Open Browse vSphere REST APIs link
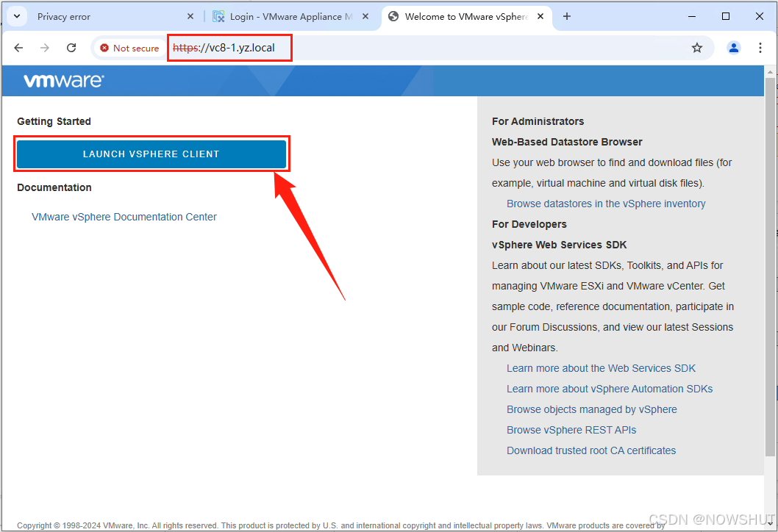 click(x=571, y=430)
